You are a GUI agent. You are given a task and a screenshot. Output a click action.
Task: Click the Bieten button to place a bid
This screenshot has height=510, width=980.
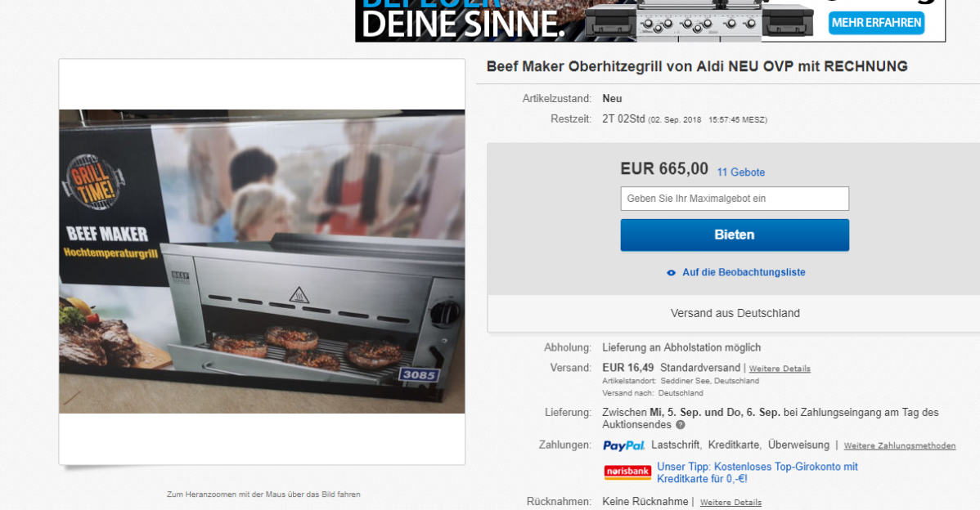click(734, 235)
